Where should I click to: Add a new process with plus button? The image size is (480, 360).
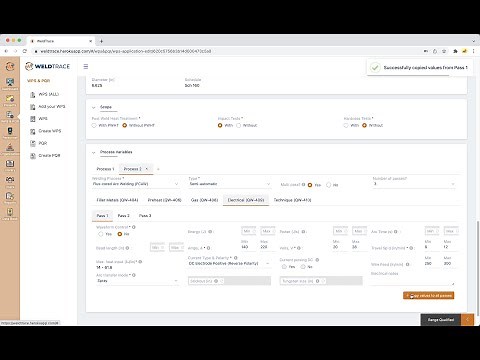coord(158,169)
